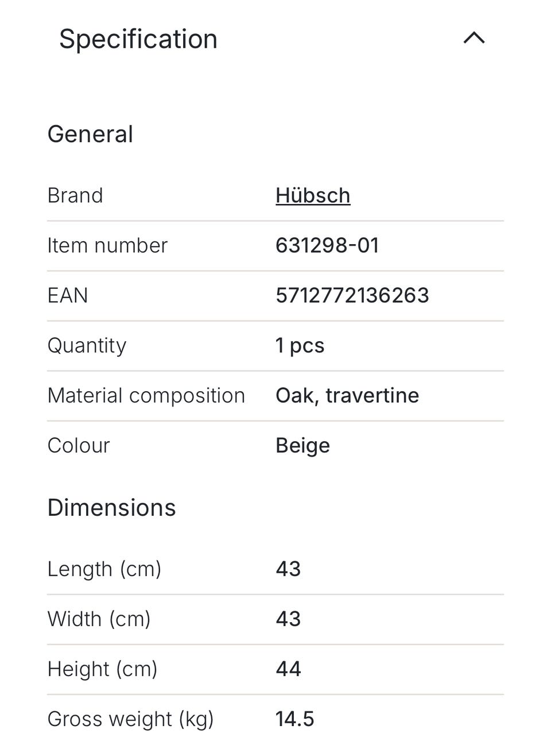
Task: Click the Dimensions section heading
Action: 111,507
